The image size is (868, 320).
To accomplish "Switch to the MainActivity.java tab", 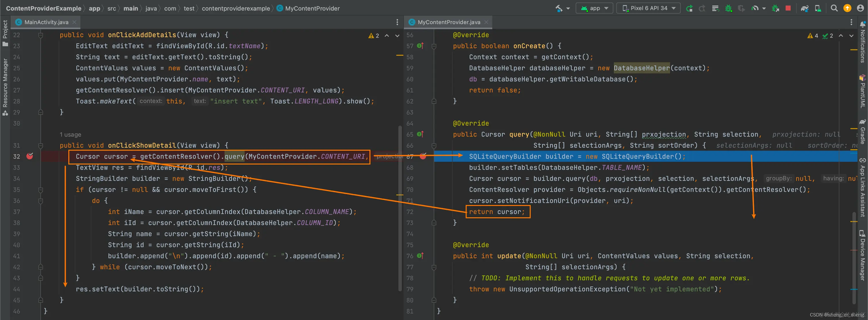I will 46,22.
